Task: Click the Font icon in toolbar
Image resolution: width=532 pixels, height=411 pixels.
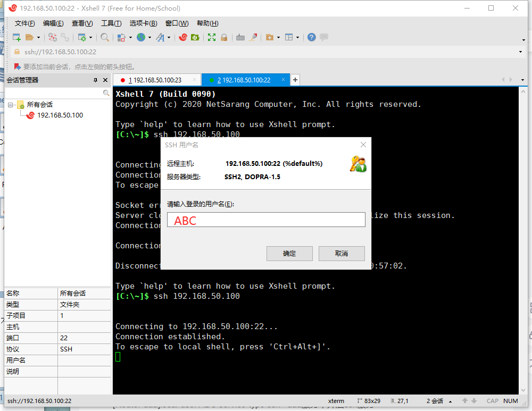Action: click(x=160, y=37)
